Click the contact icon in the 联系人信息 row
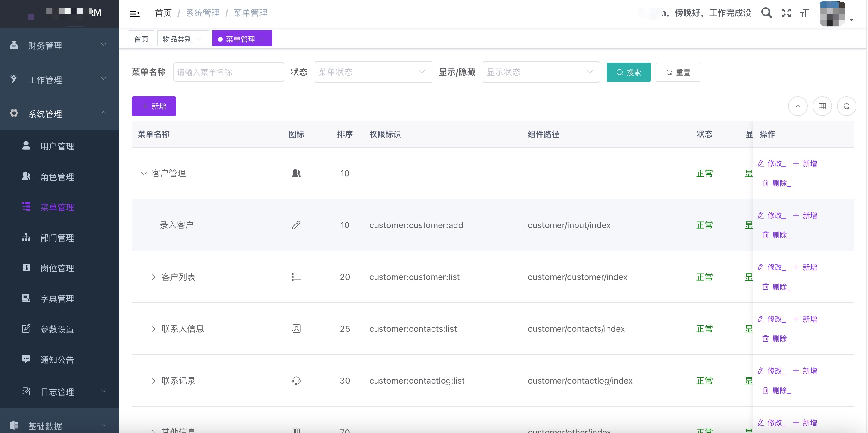Screen dimensions: 868x433 click(x=296, y=329)
